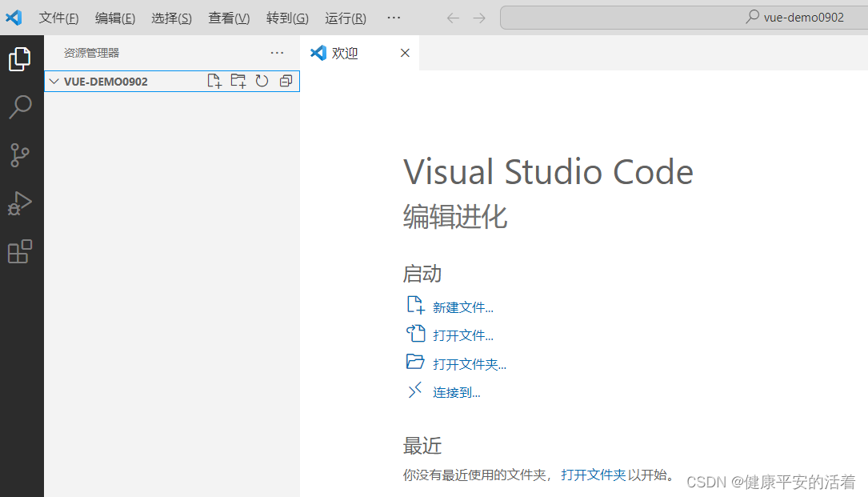Collapse all folders in Explorer icon
Screen dimensions: 868x497
click(x=286, y=80)
